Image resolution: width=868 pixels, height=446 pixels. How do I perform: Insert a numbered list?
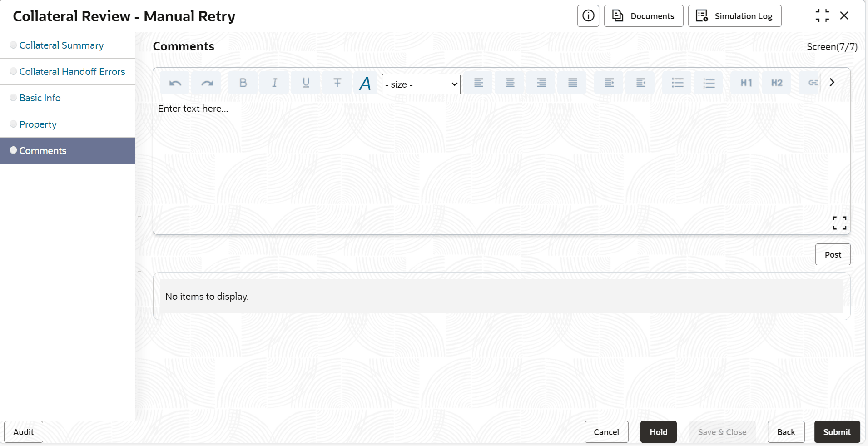coord(709,83)
